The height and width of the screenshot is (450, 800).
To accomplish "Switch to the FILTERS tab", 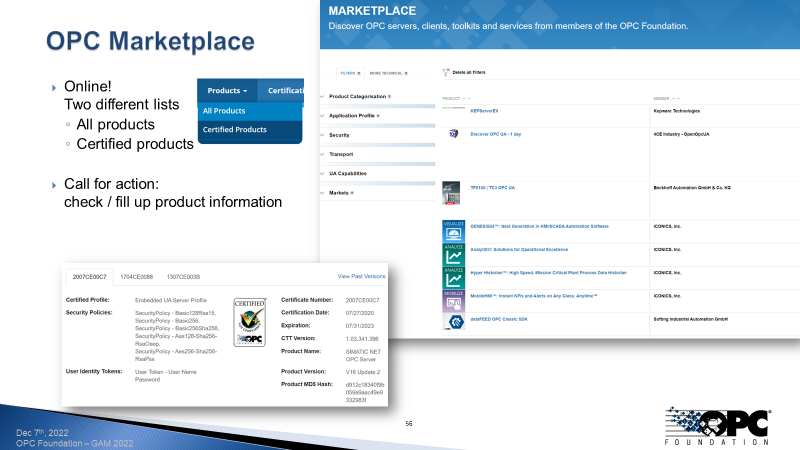I will click(x=350, y=73).
